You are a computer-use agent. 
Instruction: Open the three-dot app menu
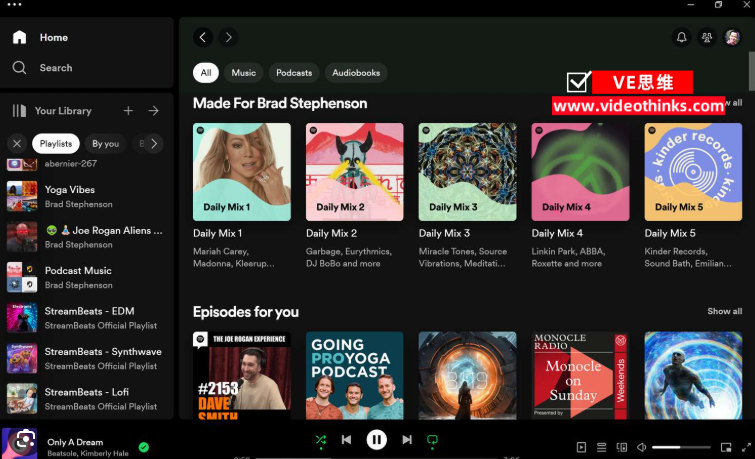click(14, 5)
